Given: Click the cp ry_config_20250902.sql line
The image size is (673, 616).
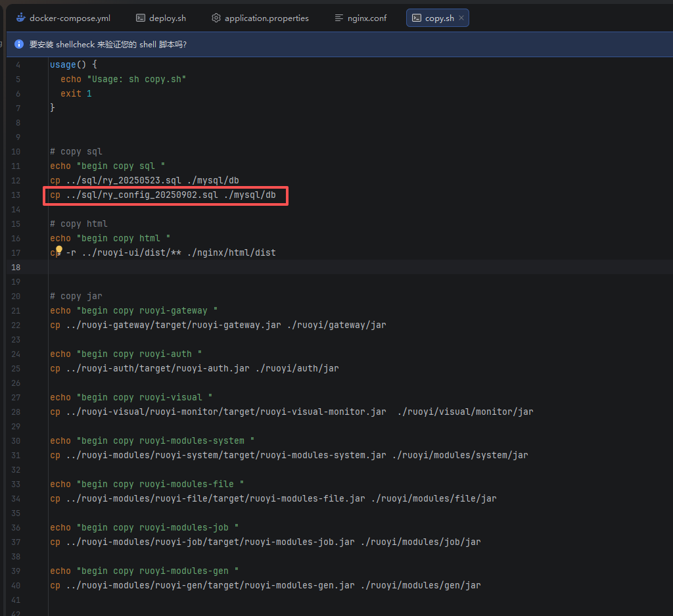Looking at the screenshot, I should [x=163, y=195].
